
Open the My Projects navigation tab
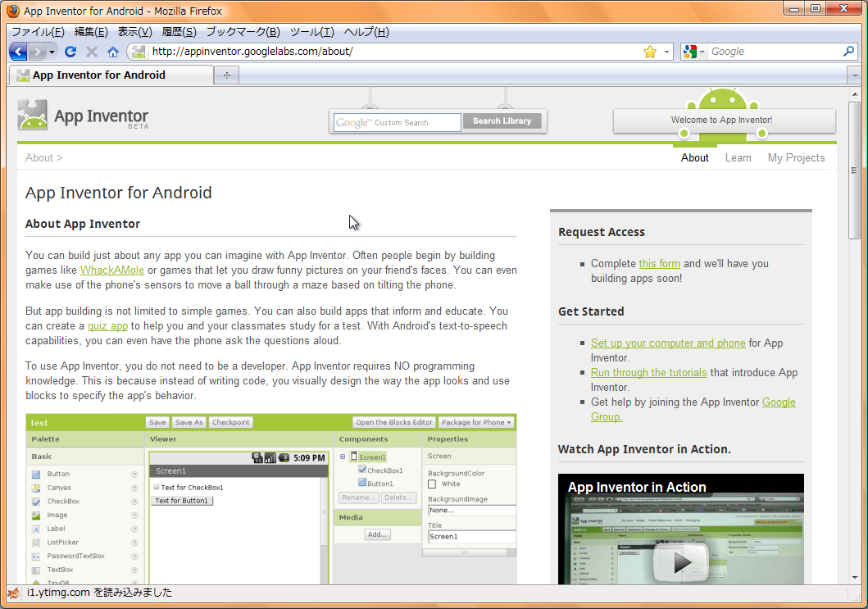click(x=796, y=158)
